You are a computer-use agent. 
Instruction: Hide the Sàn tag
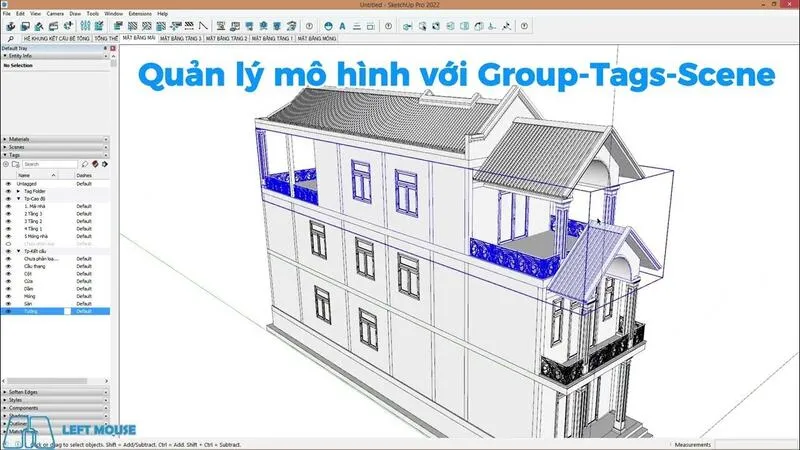point(8,304)
